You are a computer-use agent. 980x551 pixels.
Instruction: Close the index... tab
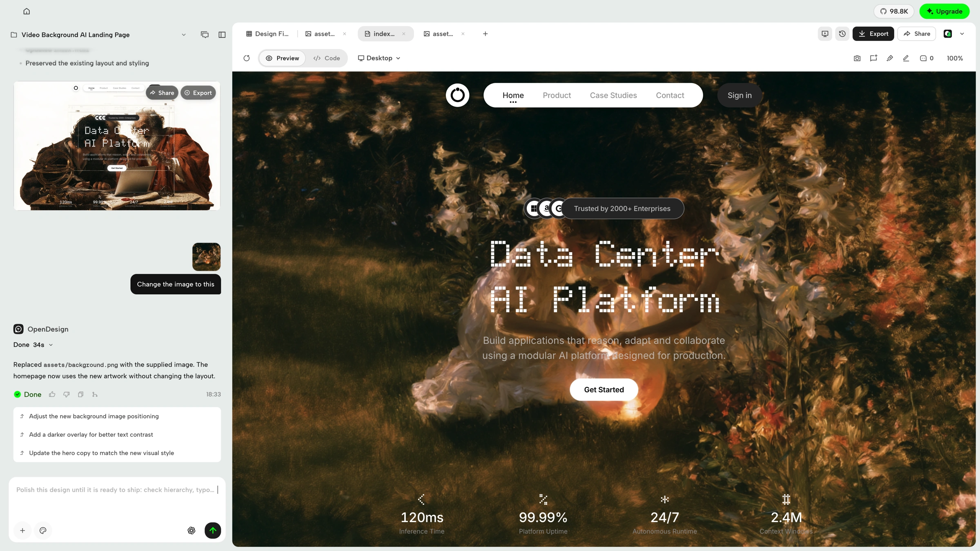click(404, 34)
